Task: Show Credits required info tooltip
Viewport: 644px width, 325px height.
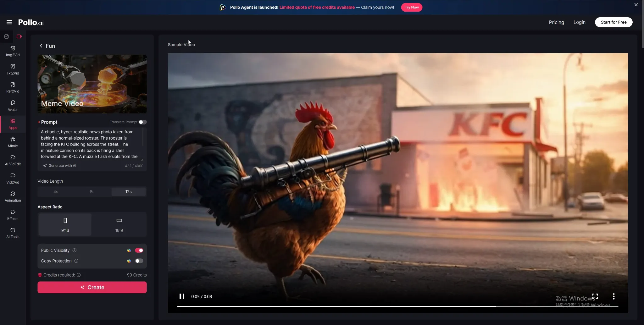Action: pyautogui.click(x=79, y=275)
